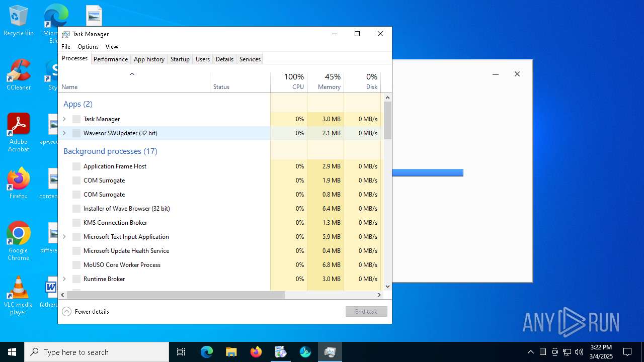Image resolution: width=644 pixels, height=362 pixels.
Task: Click the Background processes (17) header
Action: click(110, 151)
